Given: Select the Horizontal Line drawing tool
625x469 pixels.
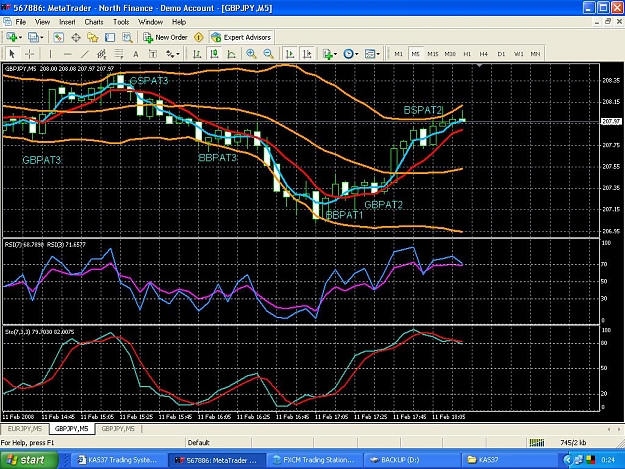Looking at the screenshot, I should tap(67, 54).
